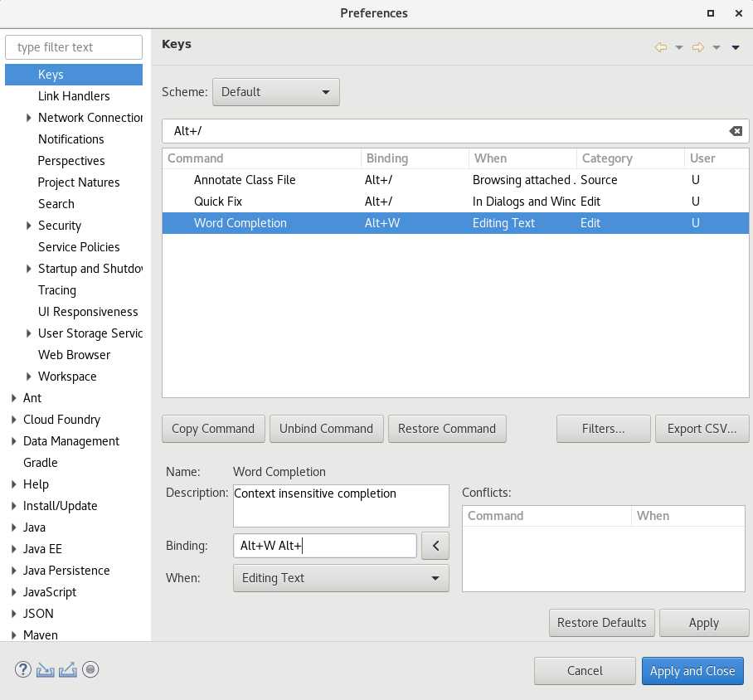Click the Oomph preference recorder icon
753x700 pixels.
point(90,669)
